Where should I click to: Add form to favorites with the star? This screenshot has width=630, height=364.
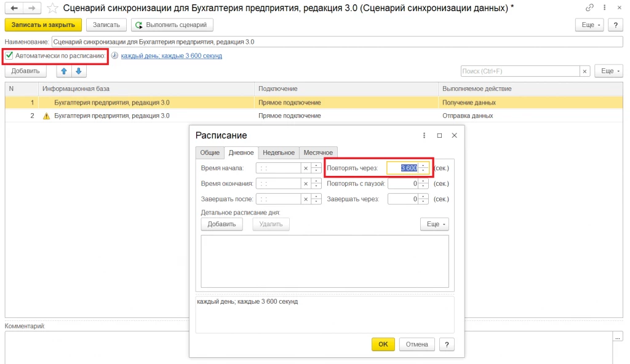[x=52, y=8]
